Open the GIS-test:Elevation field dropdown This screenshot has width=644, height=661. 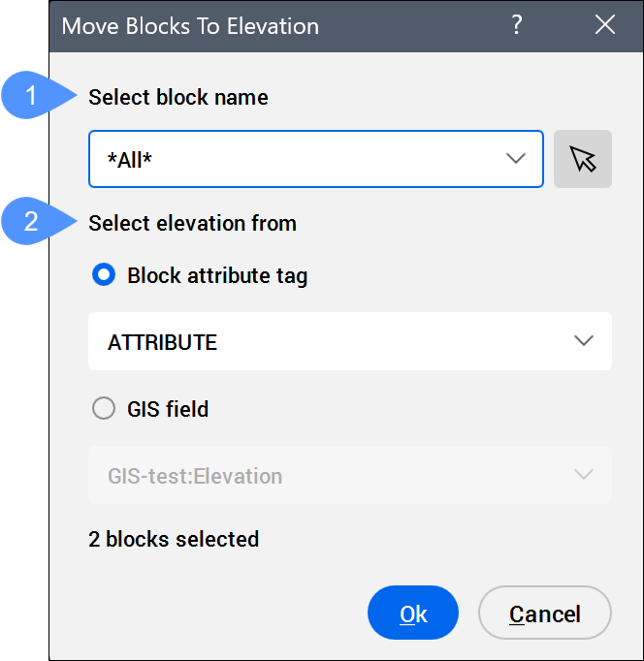pos(349,475)
